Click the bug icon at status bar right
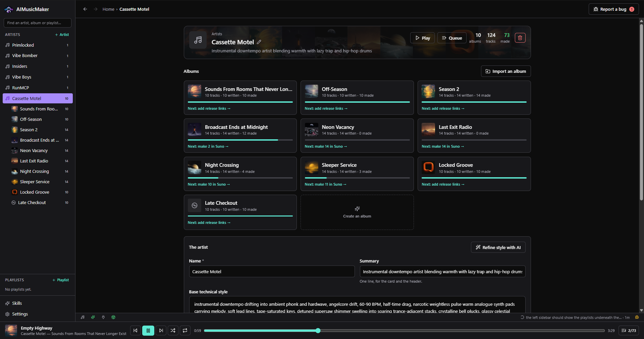 point(637,317)
